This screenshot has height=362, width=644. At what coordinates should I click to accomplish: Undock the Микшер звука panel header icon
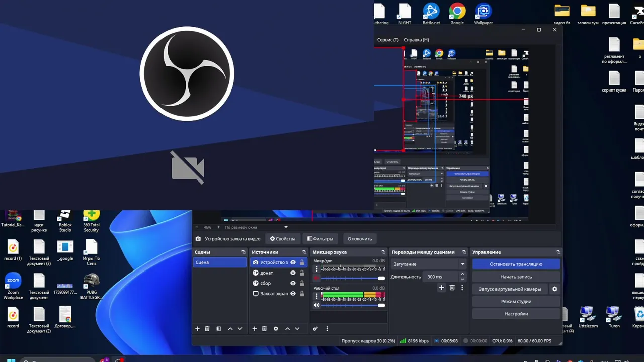pos(384,252)
